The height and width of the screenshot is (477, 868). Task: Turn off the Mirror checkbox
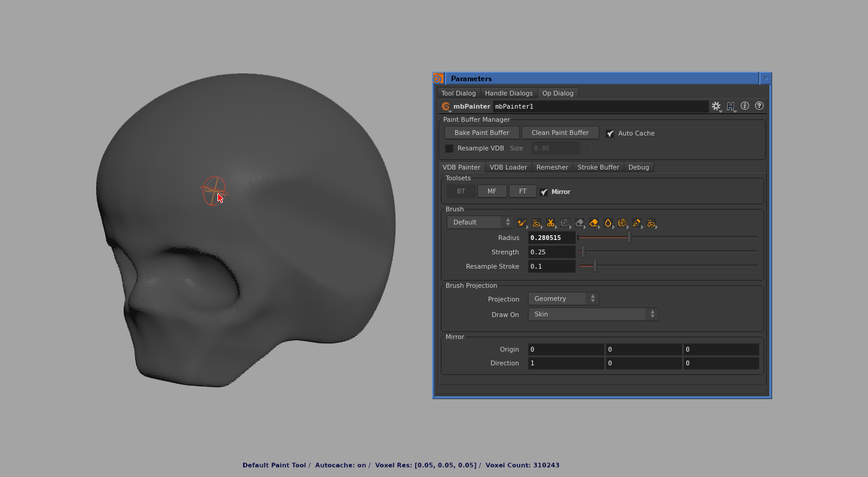pos(544,192)
